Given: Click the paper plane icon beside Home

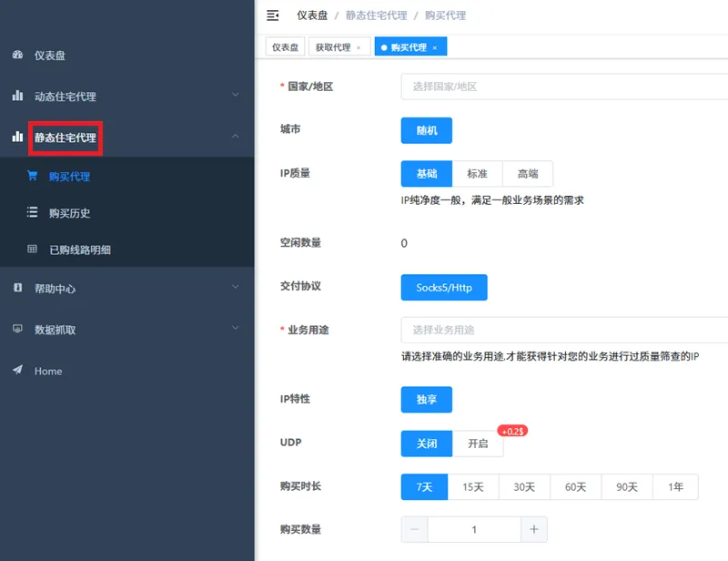Looking at the screenshot, I should (x=15, y=371).
